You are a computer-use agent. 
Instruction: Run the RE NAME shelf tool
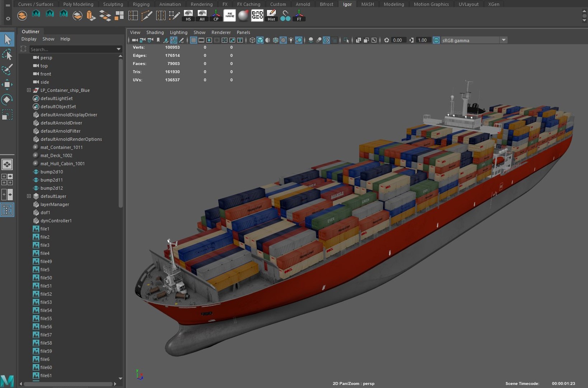[230, 15]
